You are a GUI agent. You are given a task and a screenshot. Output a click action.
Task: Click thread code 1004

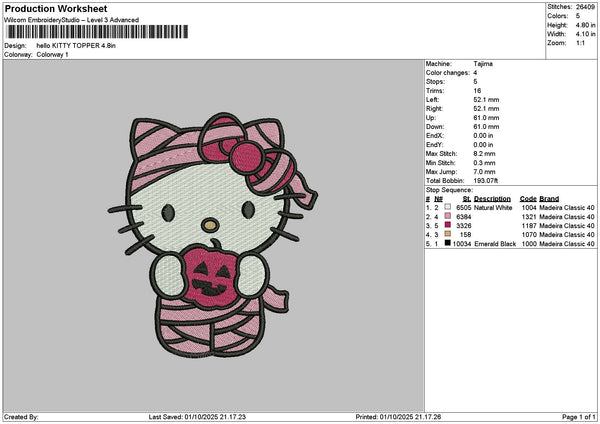(529, 208)
